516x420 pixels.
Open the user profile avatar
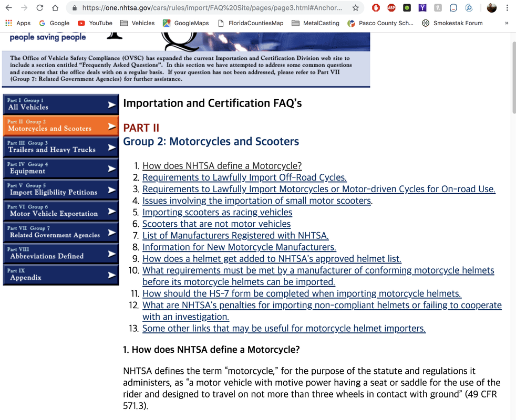pos(492,7)
